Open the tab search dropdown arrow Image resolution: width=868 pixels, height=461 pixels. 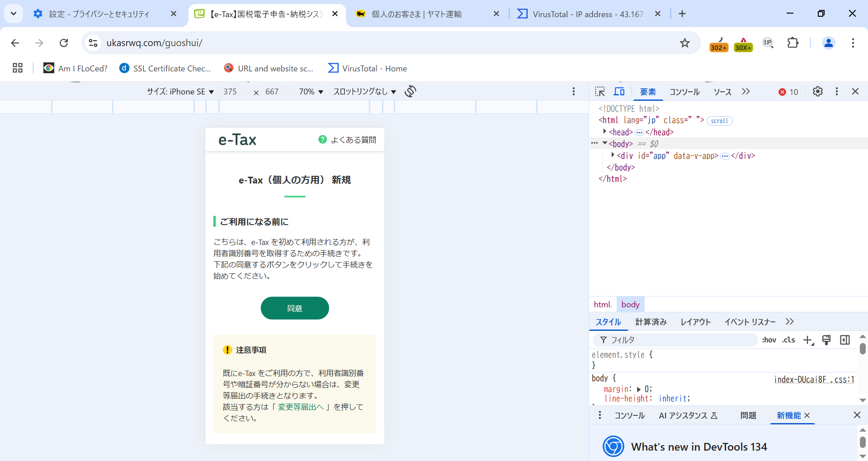pyautogui.click(x=14, y=14)
